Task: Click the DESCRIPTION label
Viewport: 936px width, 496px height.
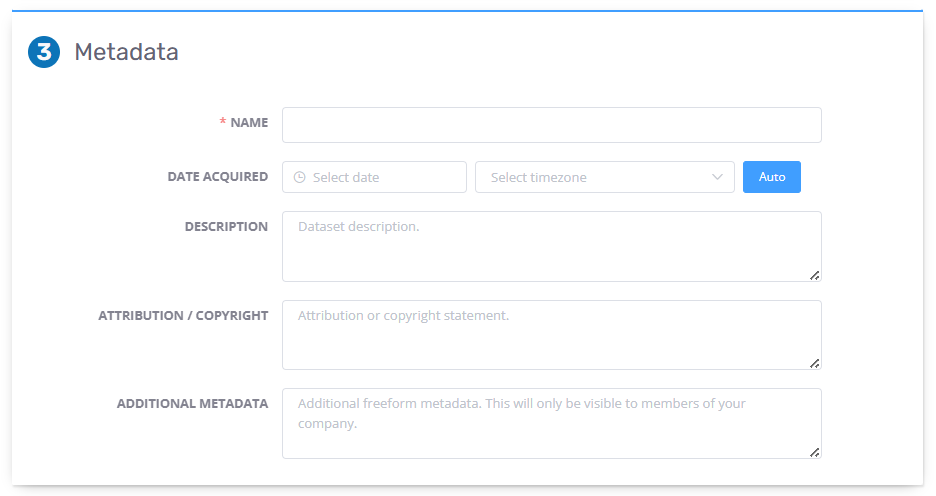Action: [x=226, y=227]
